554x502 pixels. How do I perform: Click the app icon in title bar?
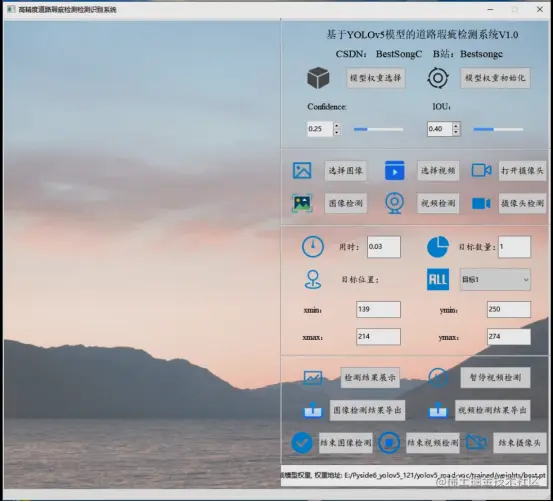point(11,9)
